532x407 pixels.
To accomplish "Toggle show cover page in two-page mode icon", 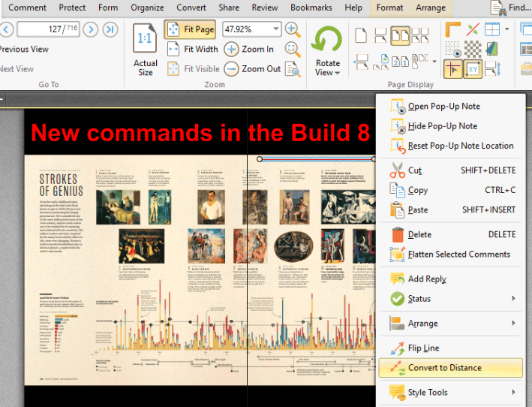I will click(x=380, y=62).
